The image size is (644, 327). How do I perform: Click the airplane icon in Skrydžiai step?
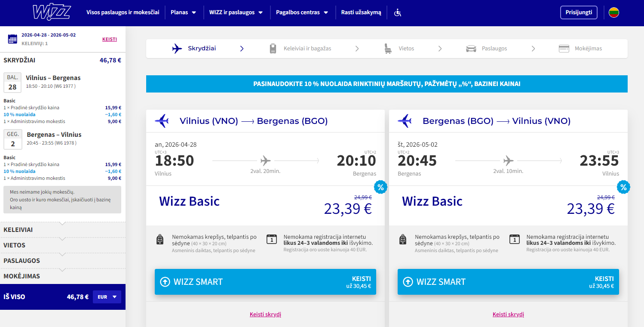click(177, 49)
